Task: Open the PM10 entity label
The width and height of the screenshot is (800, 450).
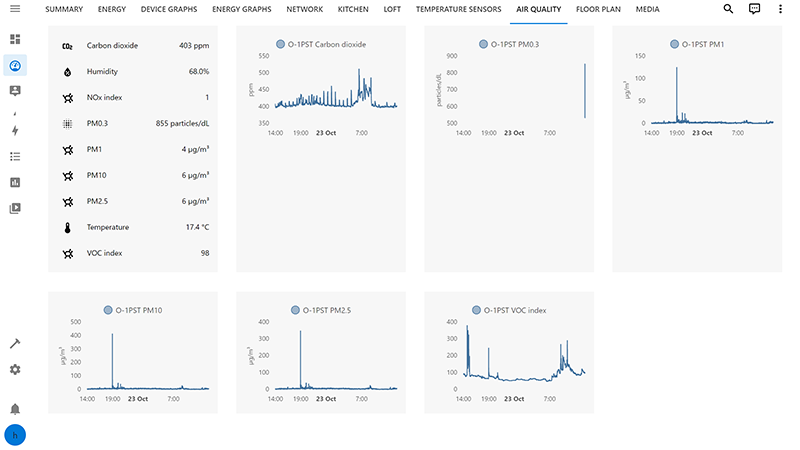Action: click(x=96, y=176)
